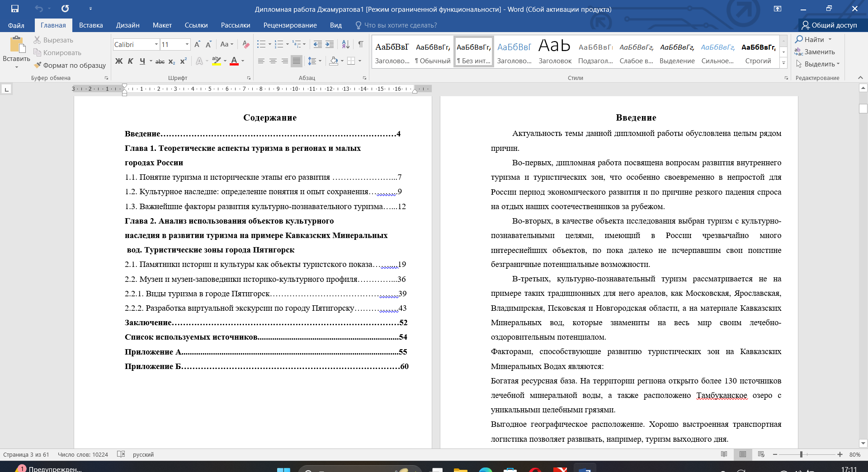The width and height of the screenshot is (868, 472).
Task: Switch to the Рецензирование tab
Action: [x=290, y=25]
